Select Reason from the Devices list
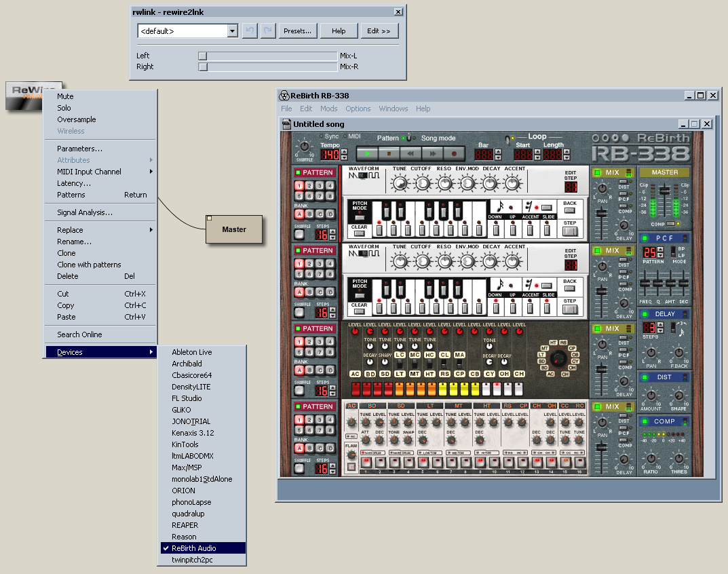 tap(185, 537)
